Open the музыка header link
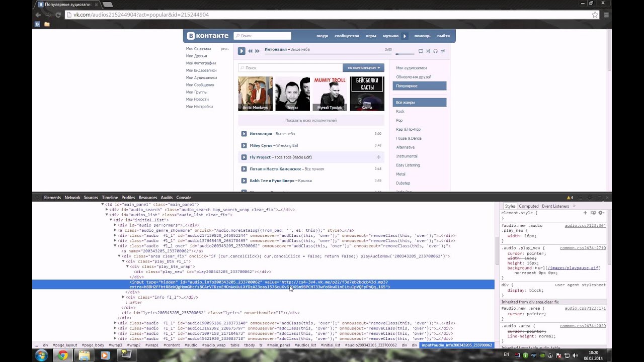The width and height of the screenshot is (644, 362). [x=390, y=36]
